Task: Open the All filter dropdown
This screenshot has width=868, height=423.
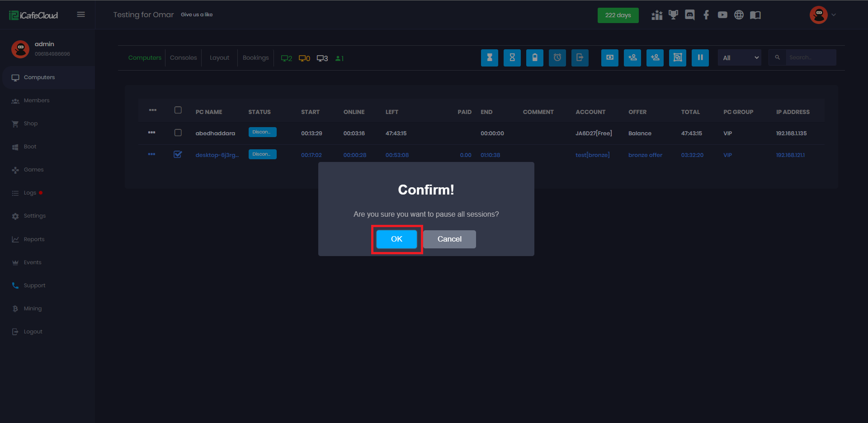Action: click(x=740, y=58)
